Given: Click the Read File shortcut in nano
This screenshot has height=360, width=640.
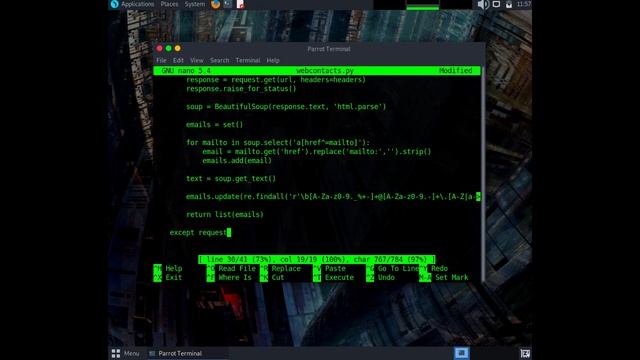Looking at the screenshot, I should pyautogui.click(x=231, y=269).
